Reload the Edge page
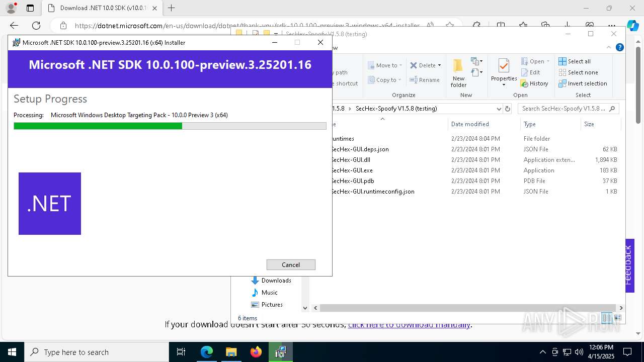This screenshot has height=362, width=644. point(36,26)
